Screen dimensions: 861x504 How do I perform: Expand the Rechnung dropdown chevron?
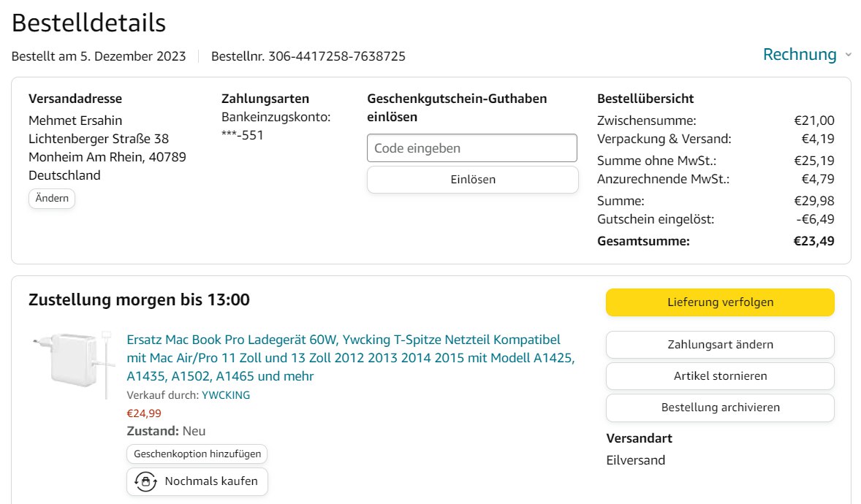pos(848,55)
